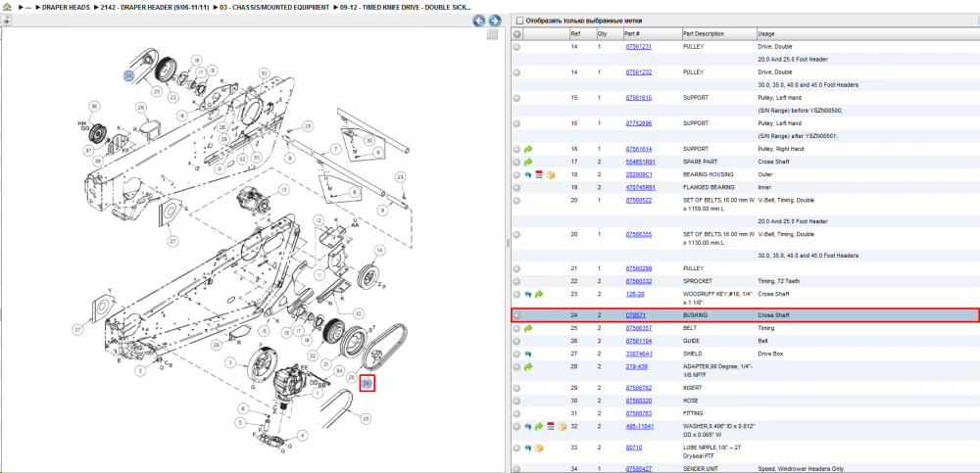Click package box icon in WASHER row

[562, 427]
